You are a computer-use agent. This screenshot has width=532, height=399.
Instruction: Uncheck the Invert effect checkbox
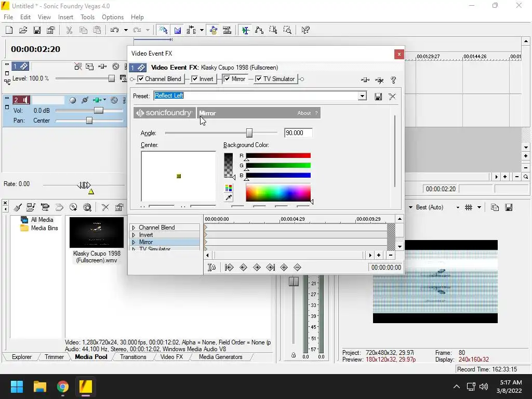[x=195, y=79]
